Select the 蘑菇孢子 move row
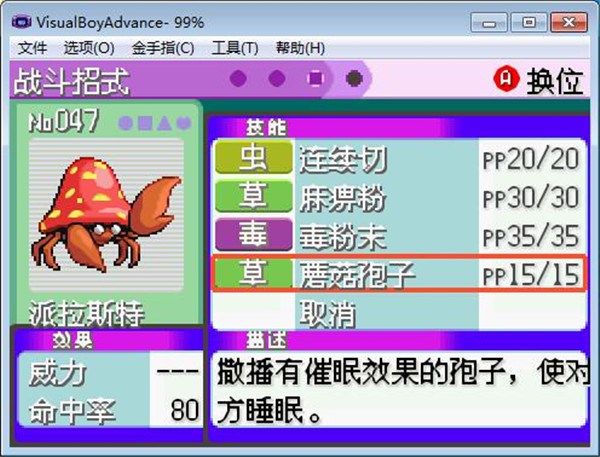Image resolution: width=600 pixels, height=457 pixels. click(x=399, y=273)
